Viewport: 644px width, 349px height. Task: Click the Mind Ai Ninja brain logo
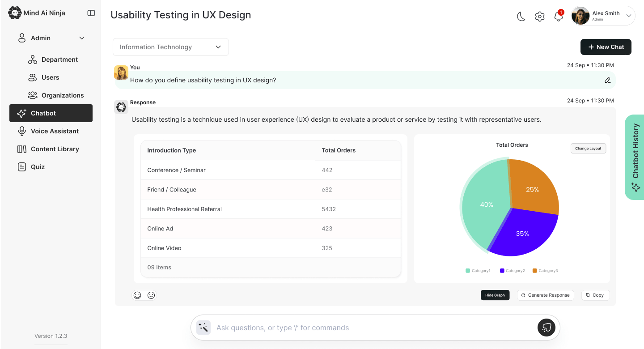pyautogui.click(x=15, y=13)
